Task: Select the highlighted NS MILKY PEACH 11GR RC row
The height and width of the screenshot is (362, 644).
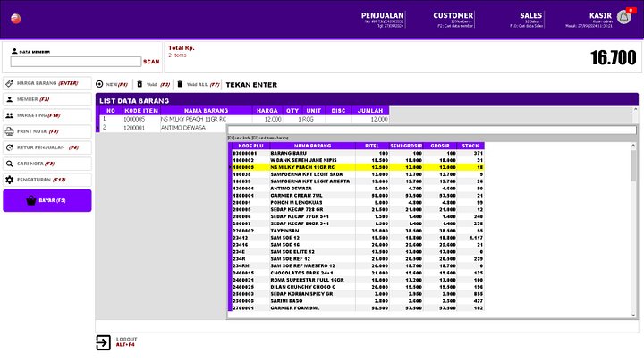Action: pyautogui.click(x=357, y=167)
